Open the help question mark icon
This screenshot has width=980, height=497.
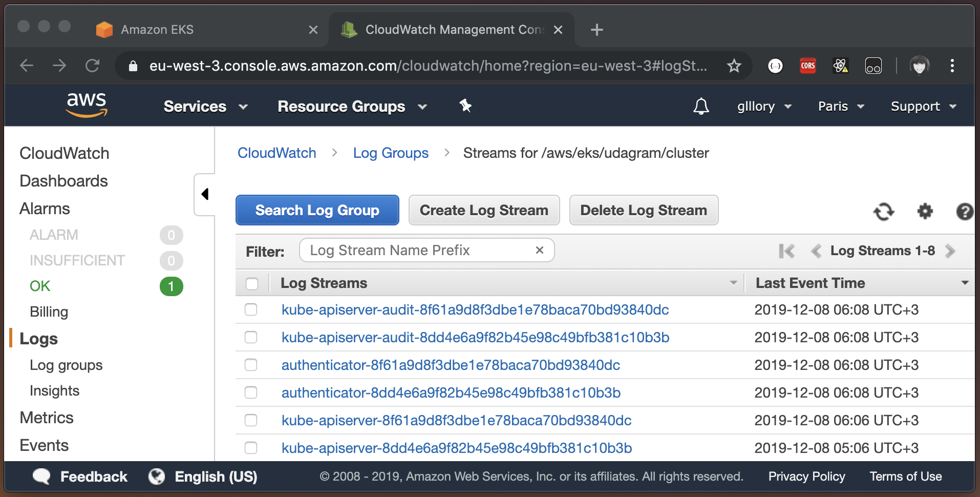965,211
